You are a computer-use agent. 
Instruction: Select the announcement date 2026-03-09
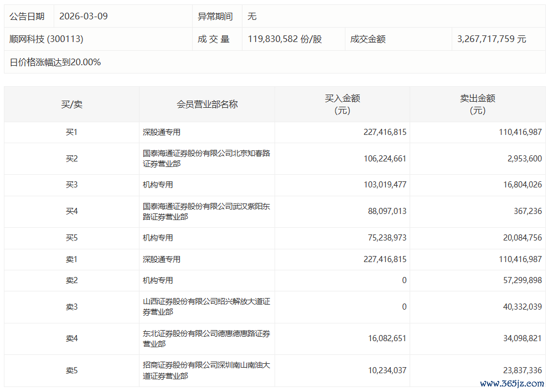[84, 17]
